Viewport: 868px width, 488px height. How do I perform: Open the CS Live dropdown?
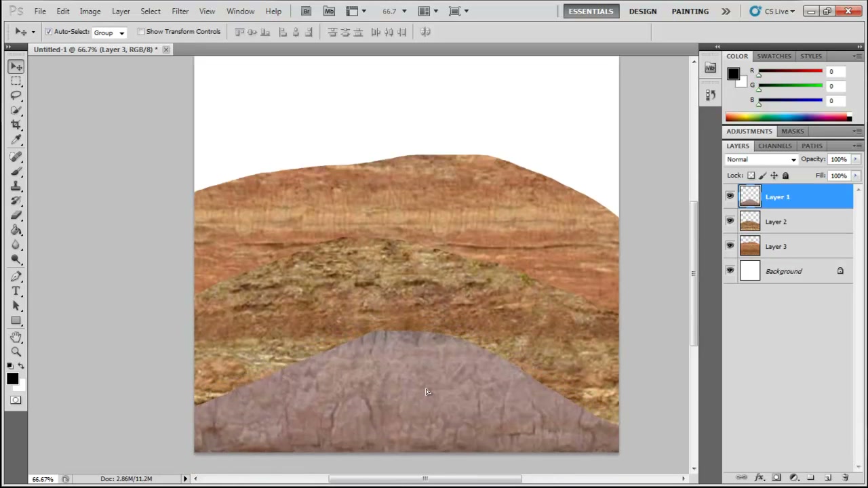pyautogui.click(x=772, y=11)
